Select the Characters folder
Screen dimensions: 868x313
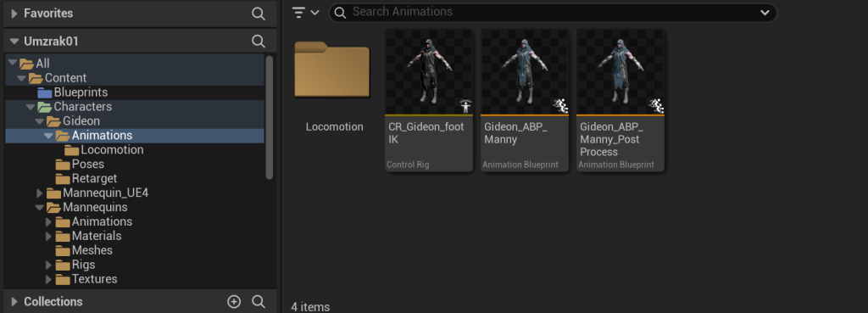coord(82,106)
